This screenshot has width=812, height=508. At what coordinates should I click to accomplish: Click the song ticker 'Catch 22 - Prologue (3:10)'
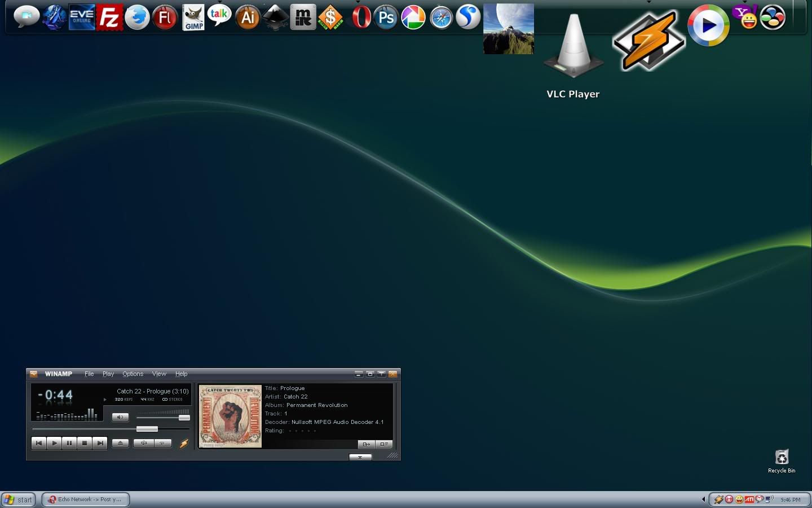click(152, 391)
